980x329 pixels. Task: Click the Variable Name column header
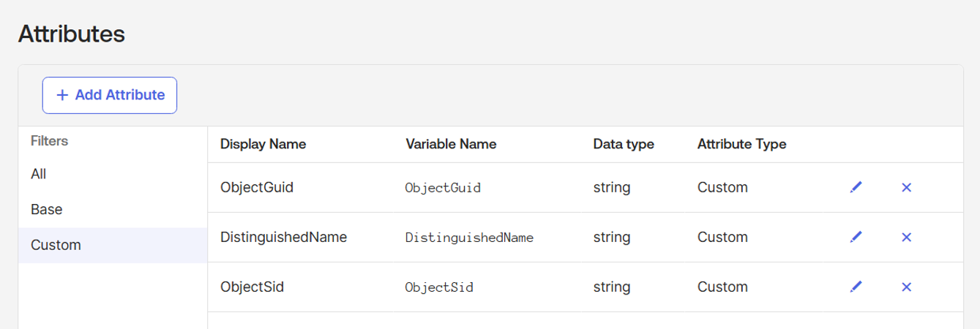pos(451,144)
